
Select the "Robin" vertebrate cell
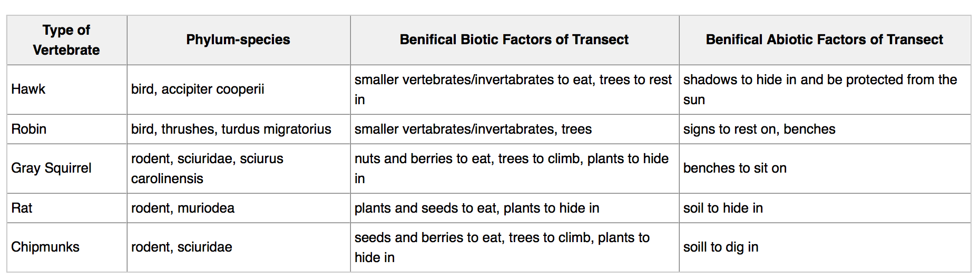point(29,129)
